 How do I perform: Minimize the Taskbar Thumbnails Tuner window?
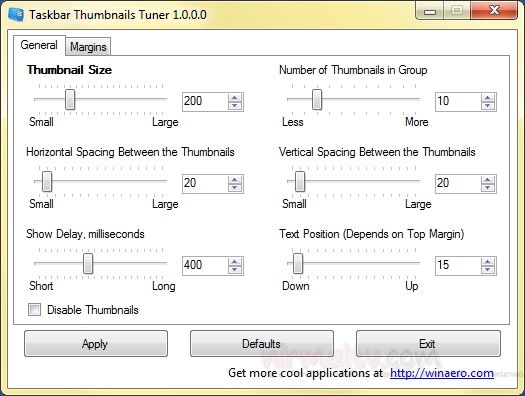(430, 11)
